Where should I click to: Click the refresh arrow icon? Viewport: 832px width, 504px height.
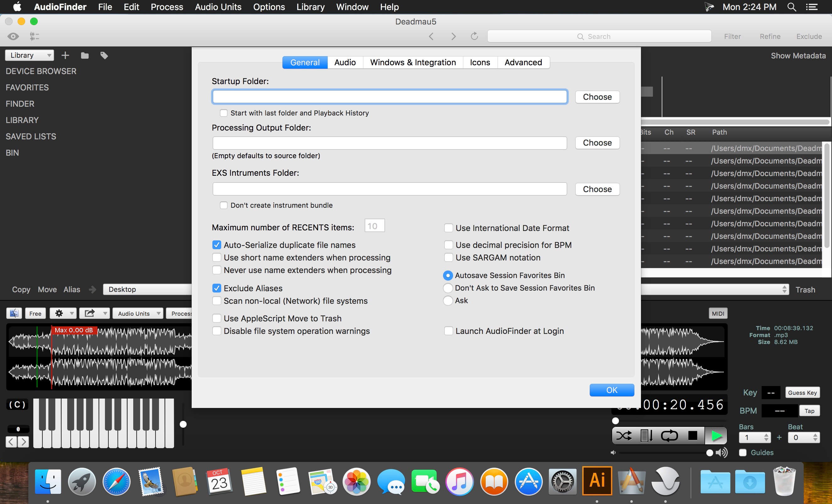point(474,36)
